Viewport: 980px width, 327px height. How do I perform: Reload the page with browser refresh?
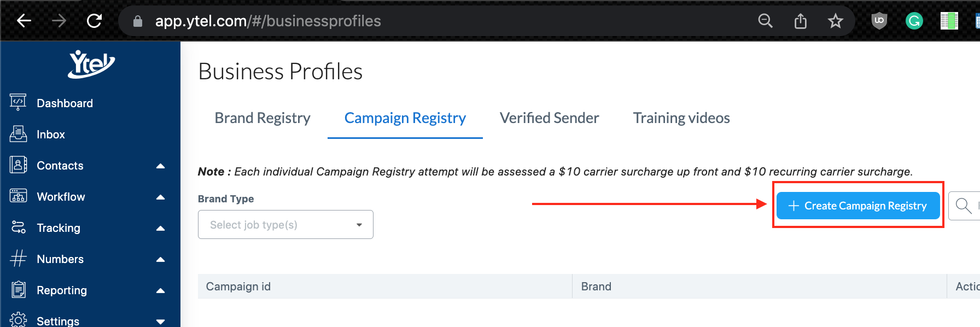pos(94,21)
